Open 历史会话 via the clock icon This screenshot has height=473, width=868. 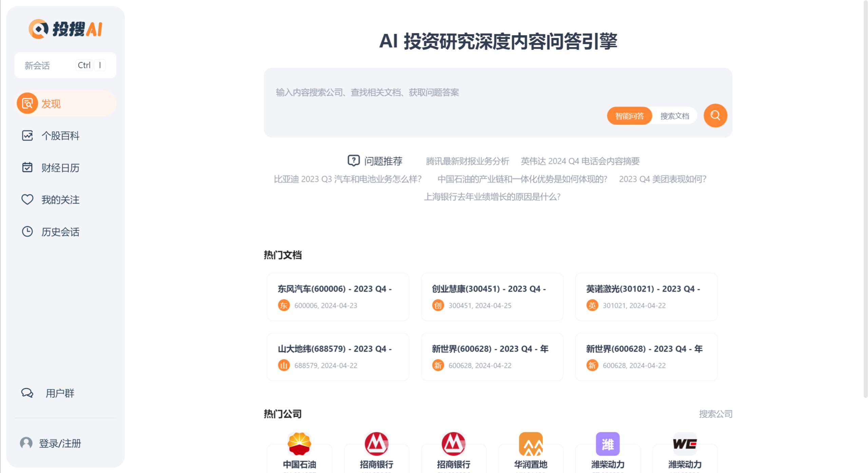point(28,232)
